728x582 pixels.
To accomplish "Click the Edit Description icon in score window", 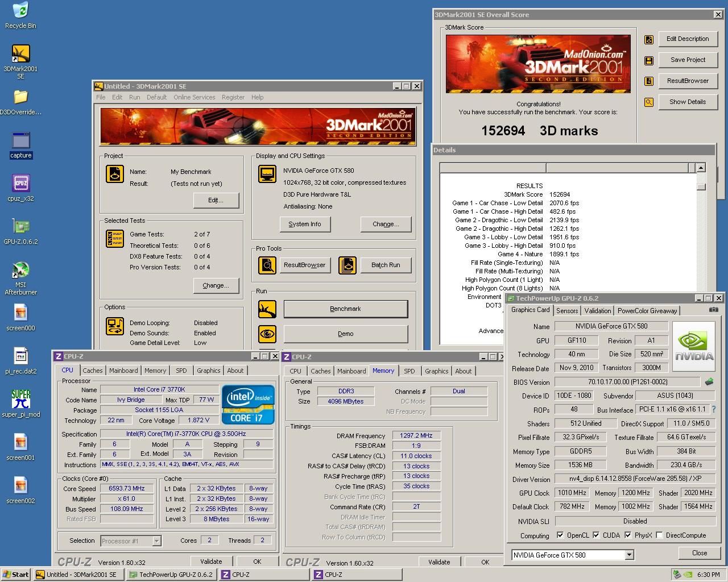I will pyautogui.click(x=649, y=39).
